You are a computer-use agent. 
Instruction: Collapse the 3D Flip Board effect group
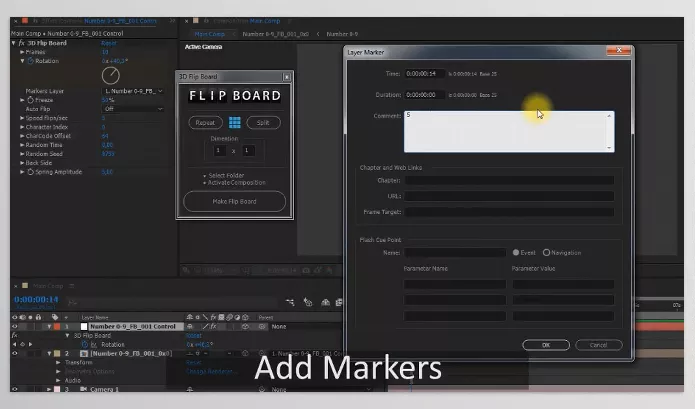click(x=14, y=43)
